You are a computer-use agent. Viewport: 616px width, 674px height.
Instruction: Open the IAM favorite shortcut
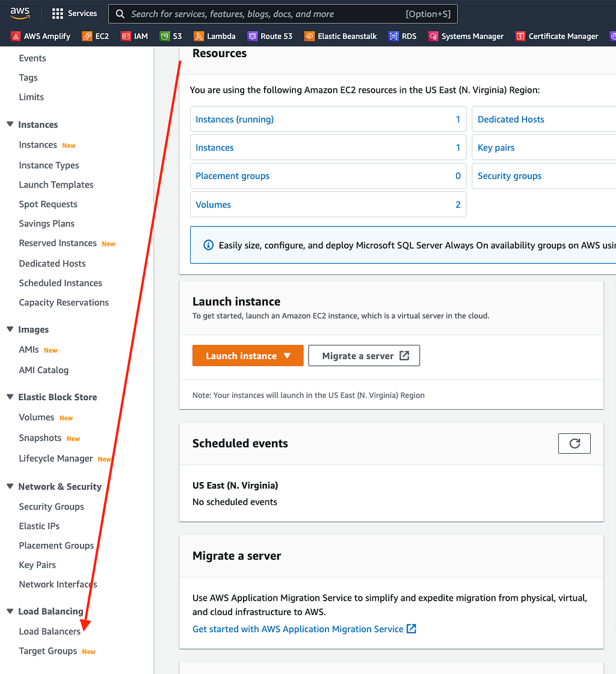tap(134, 36)
